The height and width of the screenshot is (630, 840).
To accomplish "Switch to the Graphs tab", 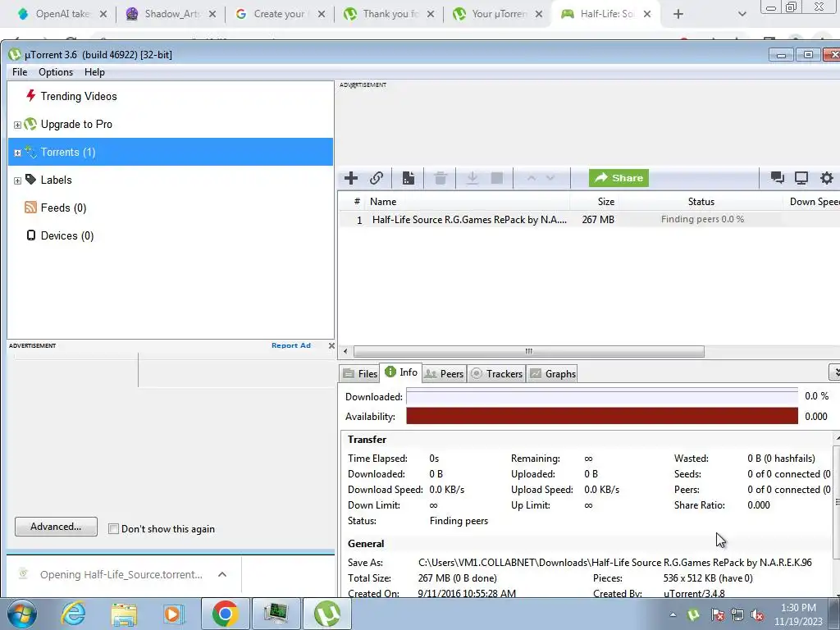I will (553, 374).
